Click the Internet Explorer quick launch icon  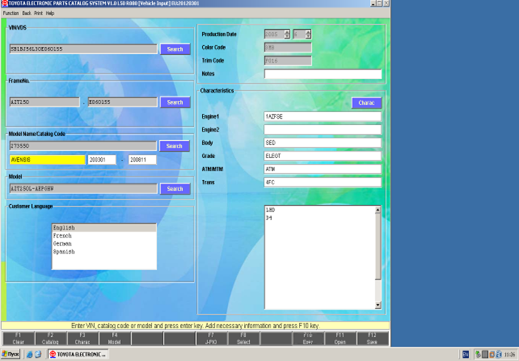30,354
